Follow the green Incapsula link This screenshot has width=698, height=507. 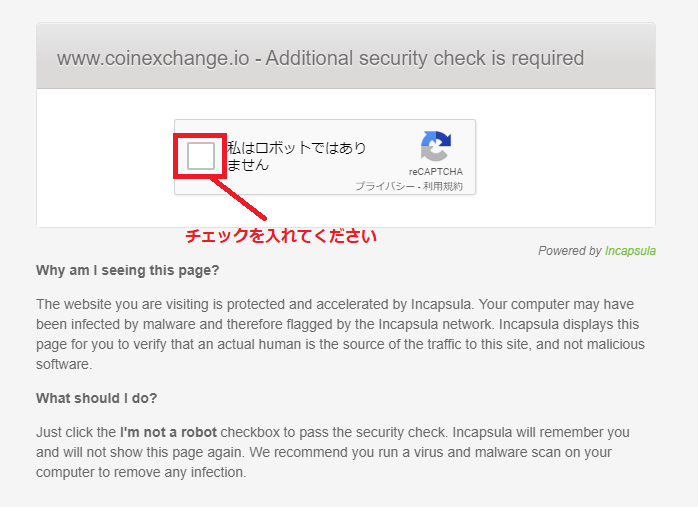coord(630,251)
